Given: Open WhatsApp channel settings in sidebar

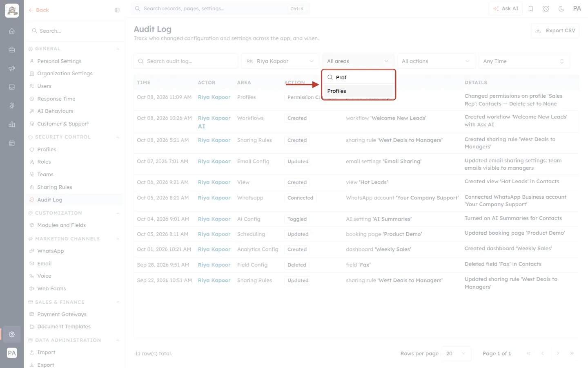Looking at the screenshot, I should (50, 251).
